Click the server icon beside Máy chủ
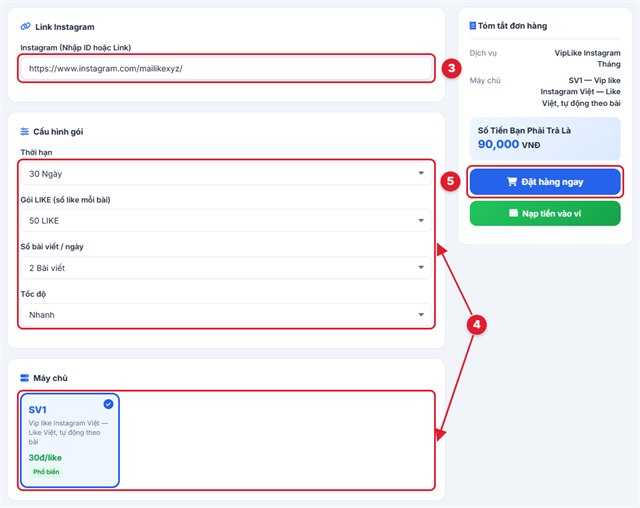640x508 pixels. [x=24, y=378]
